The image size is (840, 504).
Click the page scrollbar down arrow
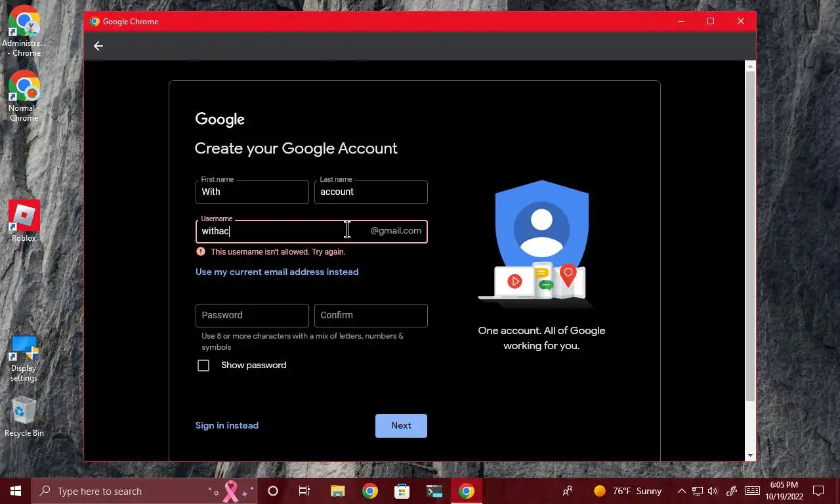pyautogui.click(x=750, y=455)
